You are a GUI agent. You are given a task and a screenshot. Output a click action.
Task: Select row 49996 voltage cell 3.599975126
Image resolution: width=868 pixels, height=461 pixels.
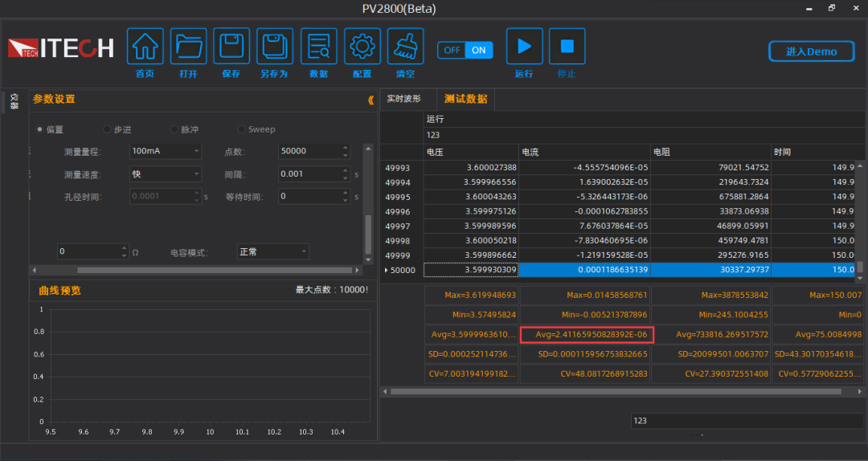[x=471, y=211]
